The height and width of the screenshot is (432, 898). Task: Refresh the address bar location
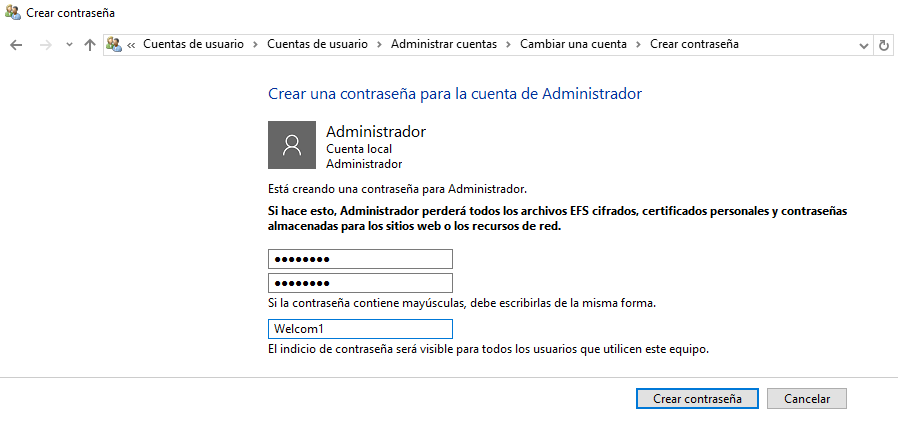pos(884,45)
